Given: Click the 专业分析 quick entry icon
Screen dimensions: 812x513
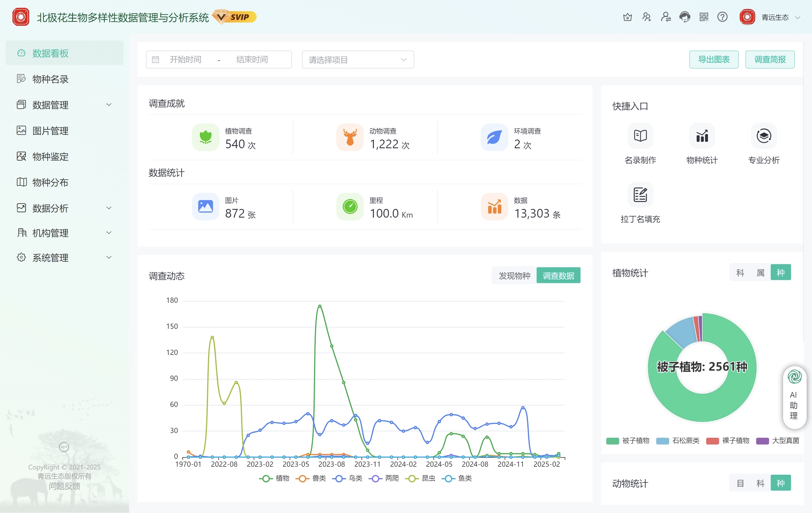Looking at the screenshot, I should pos(763,136).
